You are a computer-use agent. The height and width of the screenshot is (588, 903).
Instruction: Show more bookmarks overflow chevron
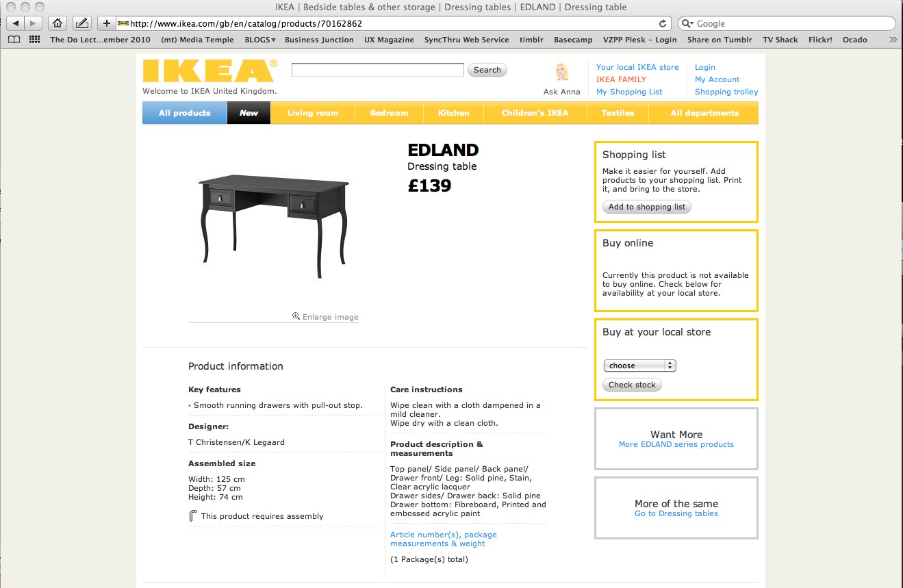[x=893, y=40]
